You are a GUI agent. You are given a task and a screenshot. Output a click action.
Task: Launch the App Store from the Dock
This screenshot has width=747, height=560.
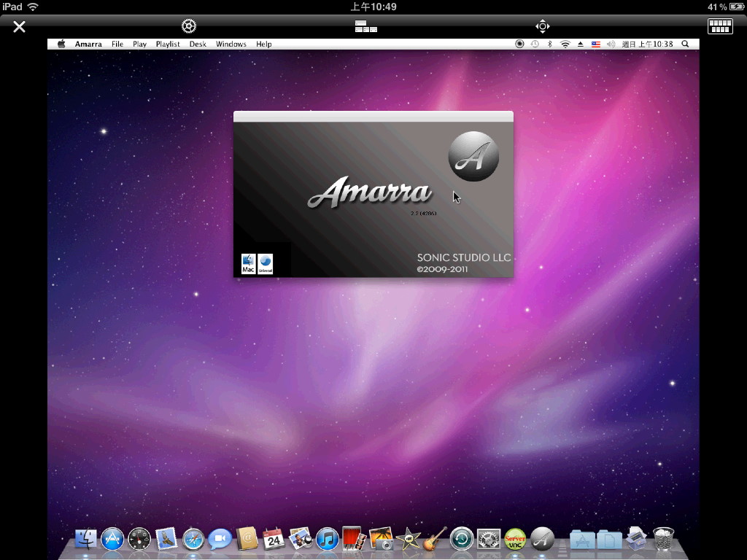(112, 540)
